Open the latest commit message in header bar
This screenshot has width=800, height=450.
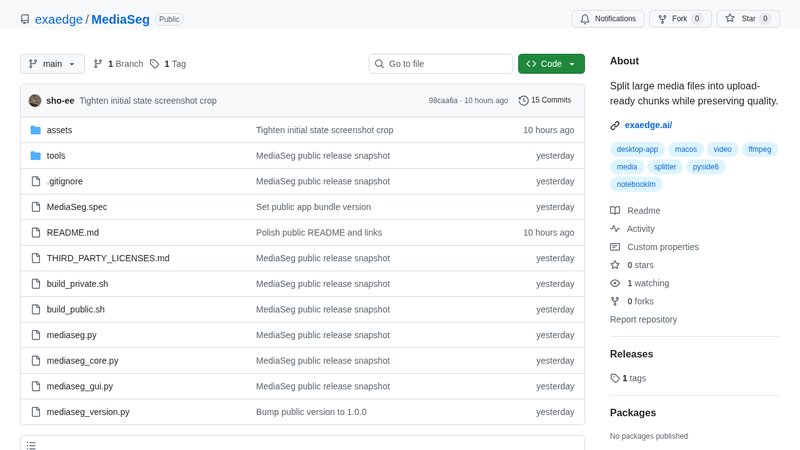click(148, 101)
